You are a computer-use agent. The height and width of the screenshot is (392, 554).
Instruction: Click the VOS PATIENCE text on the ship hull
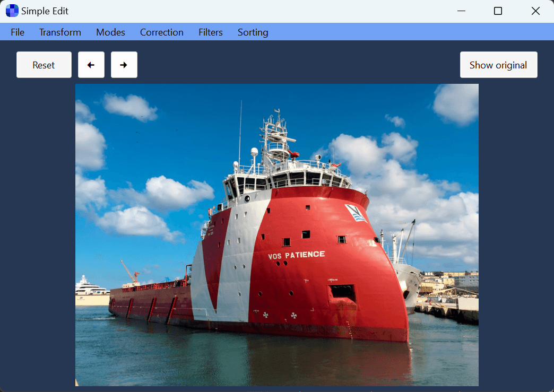point(296,255)
